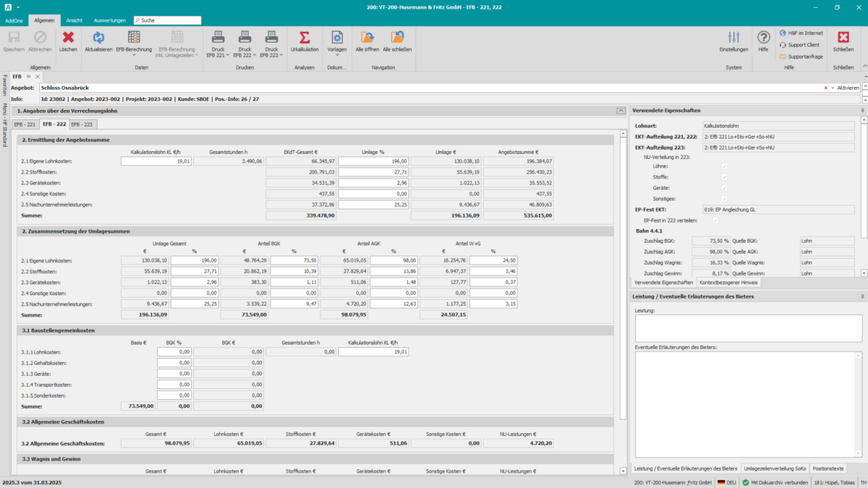Click the red Löschen delete icon
Image resolution: width=868 pixels, height=488 pixels.
click(68, 38)
